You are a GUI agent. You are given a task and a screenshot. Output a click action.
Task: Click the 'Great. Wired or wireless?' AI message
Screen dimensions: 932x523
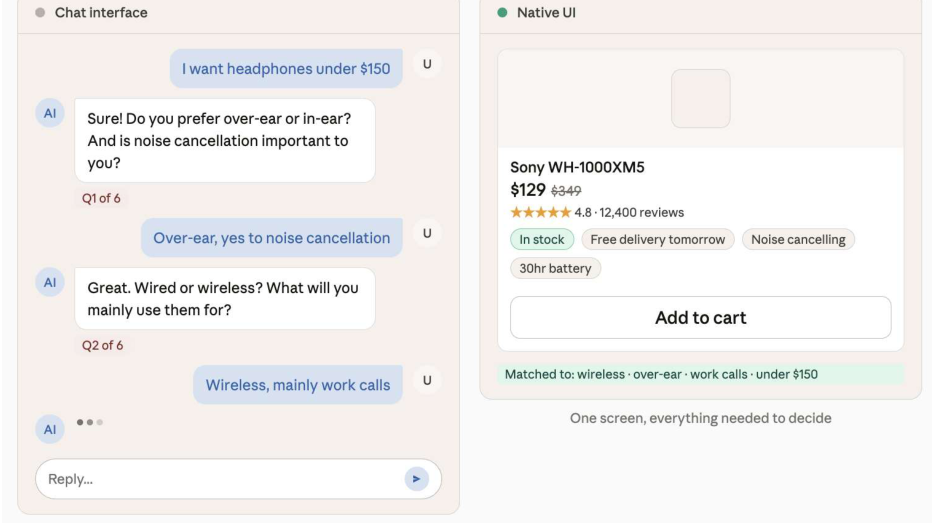tap(225, 298)
